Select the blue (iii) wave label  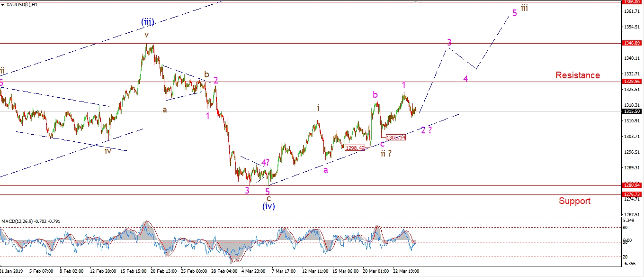pos(147,22)
